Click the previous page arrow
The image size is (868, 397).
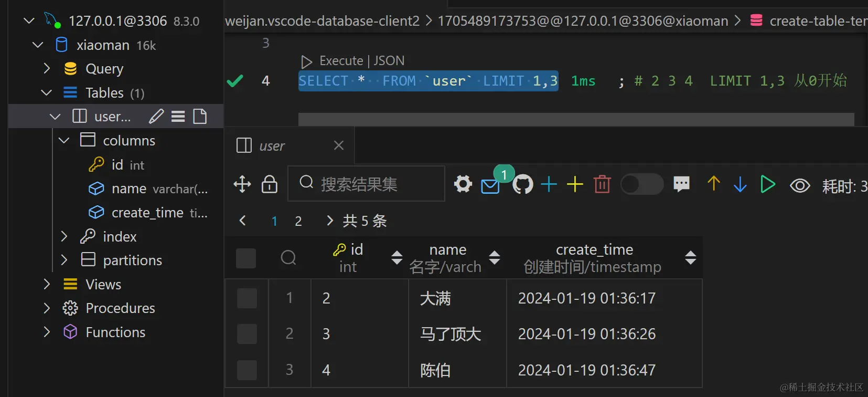(x=242, y=221)
